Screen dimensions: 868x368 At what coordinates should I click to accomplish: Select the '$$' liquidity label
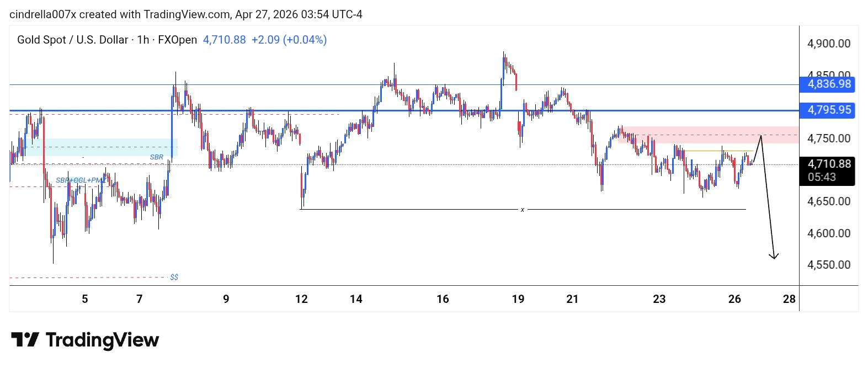click(174, 277)
